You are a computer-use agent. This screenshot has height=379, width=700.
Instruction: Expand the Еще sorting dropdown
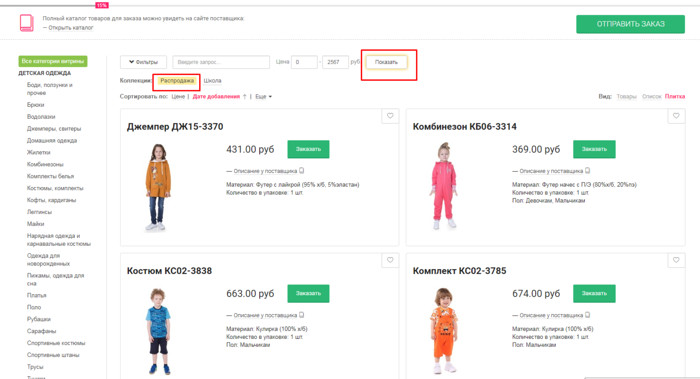263,96
